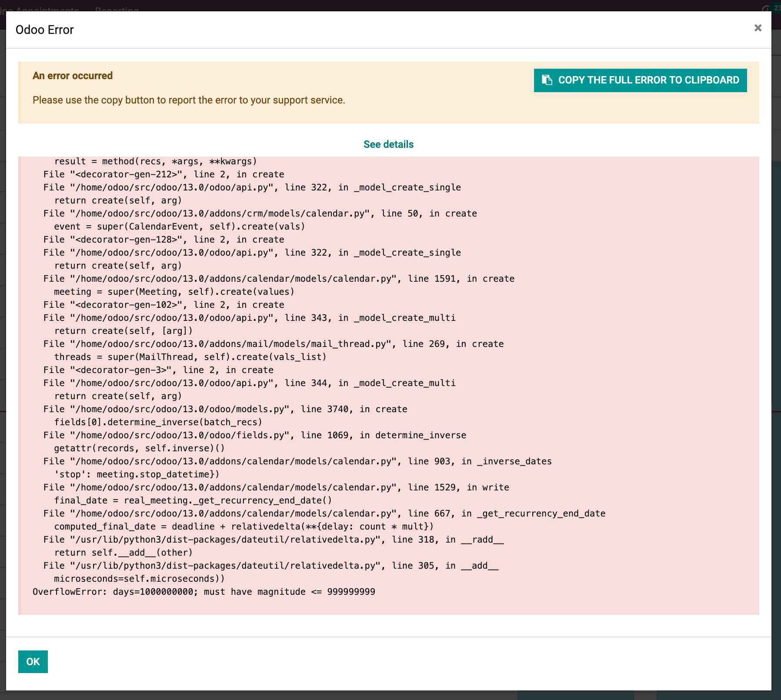Image resolution: width=781 pixels, height=700 pixels.
Task: Click the X to dismiss the Odoo Error dialog
Action: (x=758, y=28)
